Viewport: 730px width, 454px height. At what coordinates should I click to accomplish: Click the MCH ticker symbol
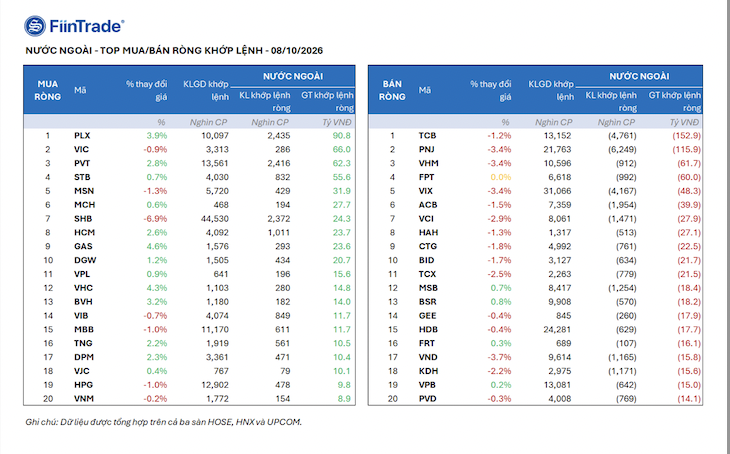click(x=84, y=205)
